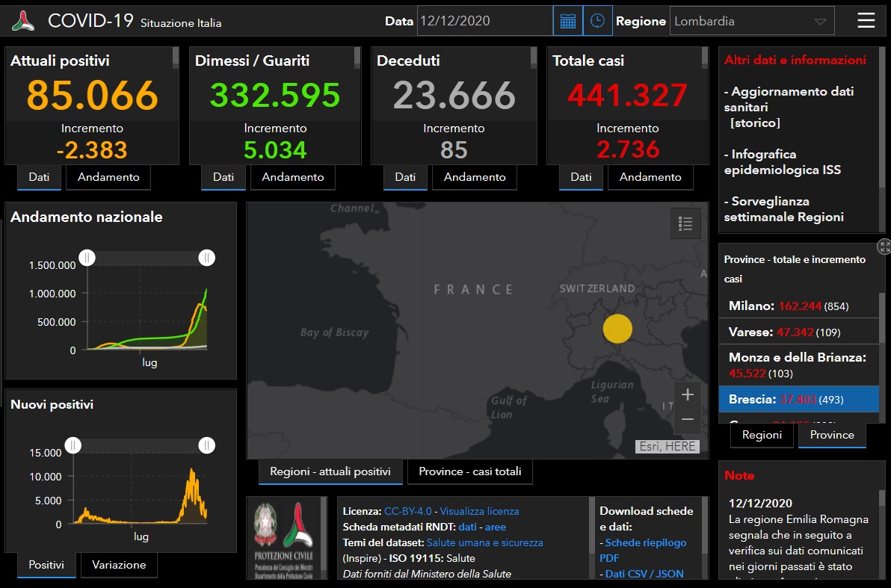
Task: Show the map legend list icon
Action: [685, 223]
